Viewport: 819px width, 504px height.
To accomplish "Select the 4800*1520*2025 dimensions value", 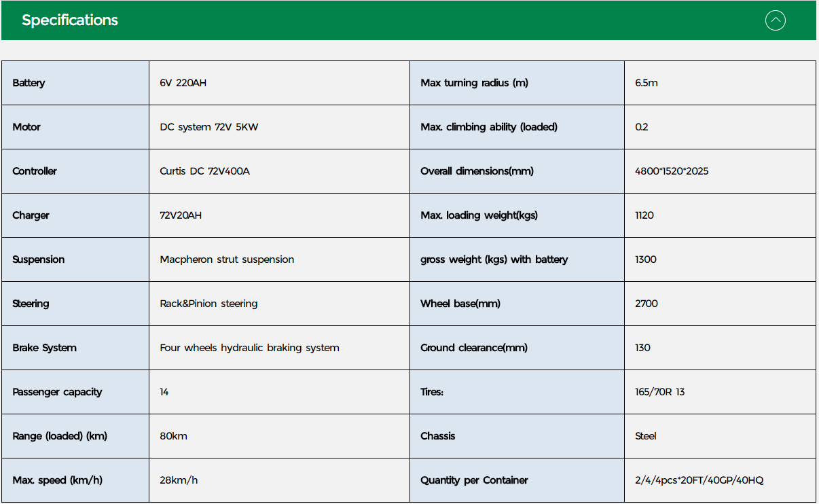I will (x=672, y=171).
